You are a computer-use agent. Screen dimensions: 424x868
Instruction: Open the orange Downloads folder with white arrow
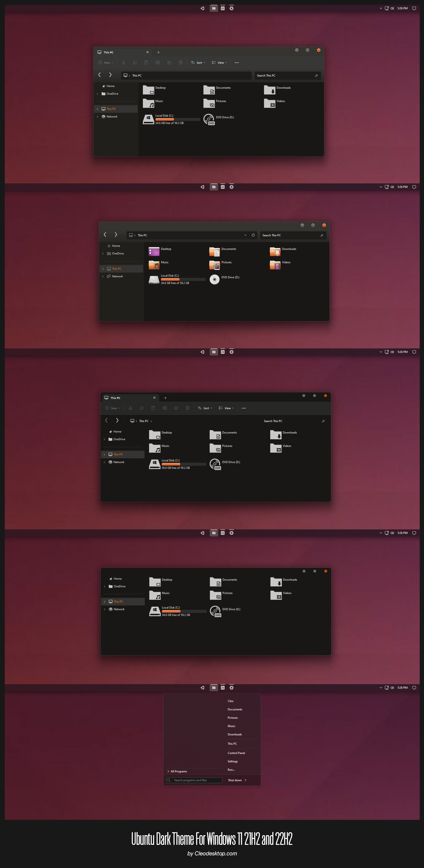click(x=275, y=251)
